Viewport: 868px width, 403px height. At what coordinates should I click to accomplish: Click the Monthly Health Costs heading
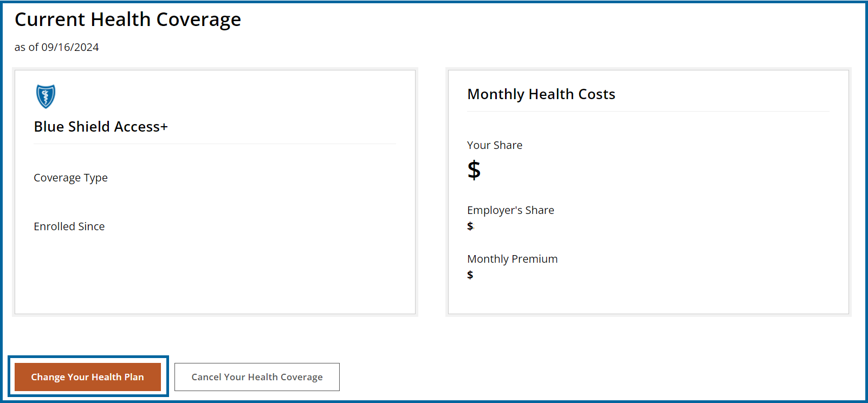(541, 94)
